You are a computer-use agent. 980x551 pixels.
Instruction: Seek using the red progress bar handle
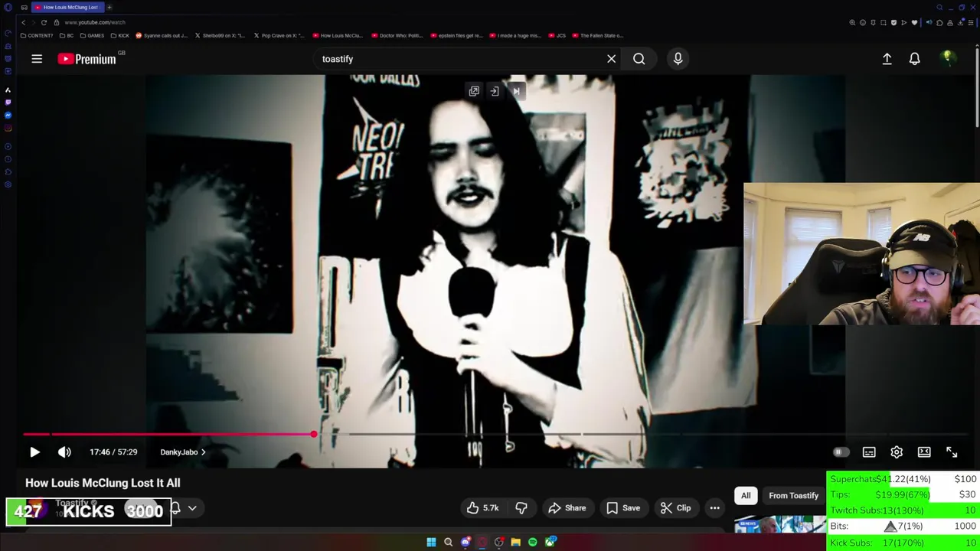pos(314,434)
